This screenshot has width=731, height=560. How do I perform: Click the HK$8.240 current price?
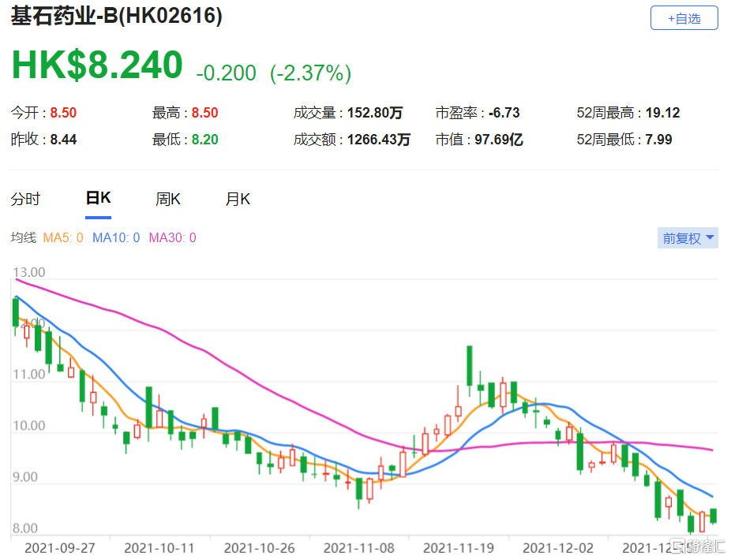pyautogui.click(x=96, y=66)
